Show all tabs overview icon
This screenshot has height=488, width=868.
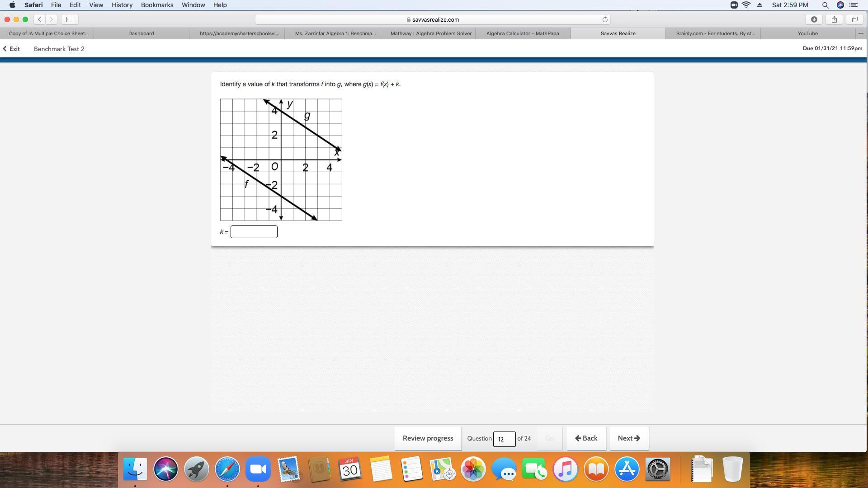pos(854,19)
